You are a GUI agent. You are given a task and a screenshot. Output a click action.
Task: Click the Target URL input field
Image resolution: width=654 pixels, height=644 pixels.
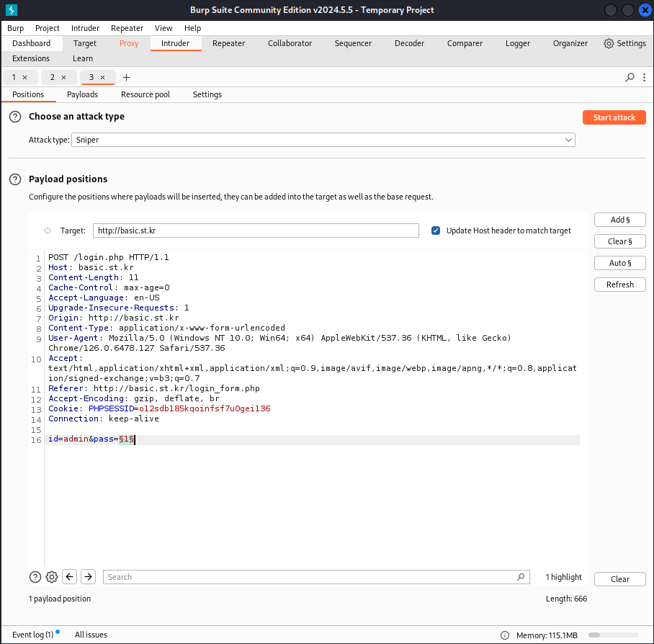coord(256,231)
